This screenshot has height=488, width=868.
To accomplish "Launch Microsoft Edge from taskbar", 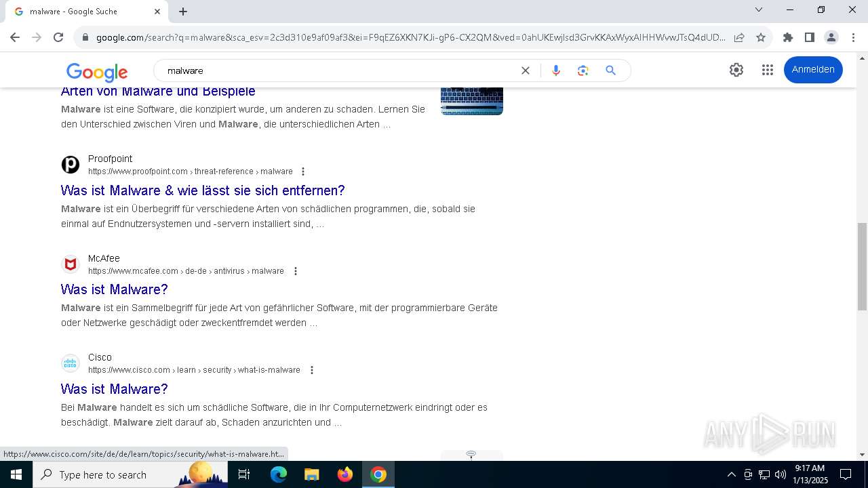I will pos(279,474).
